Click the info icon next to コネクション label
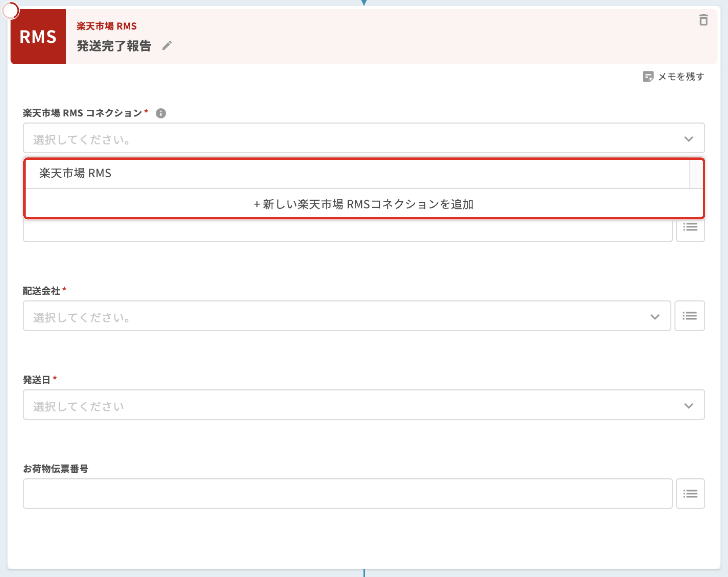Viewport: 728px width, 577px height. click(161, 113)
